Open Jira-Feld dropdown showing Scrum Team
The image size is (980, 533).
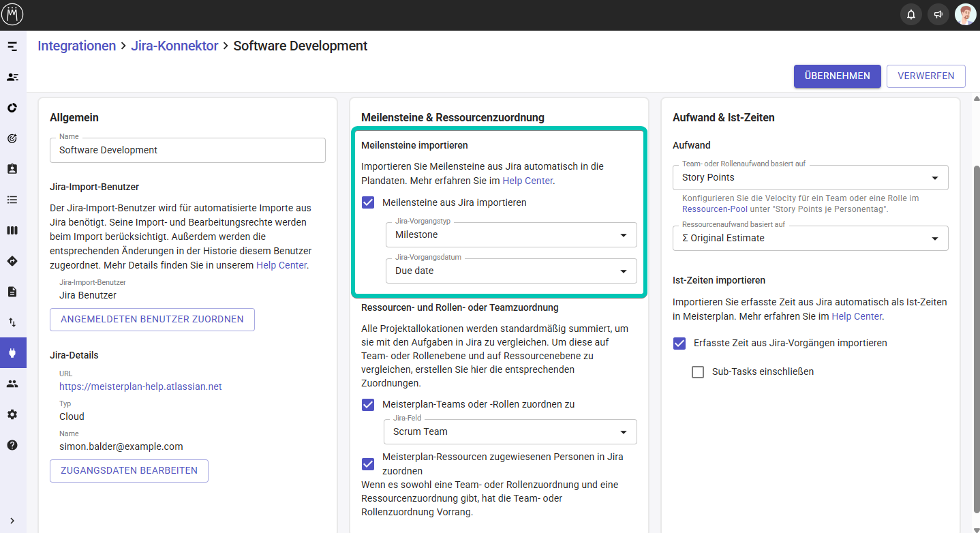pyautogui.click(x=511, y=431)
